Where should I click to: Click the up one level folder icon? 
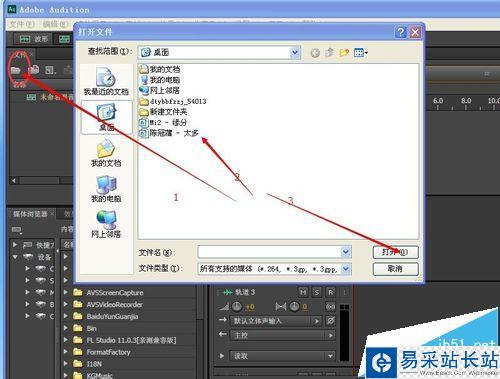coord(329,52)
